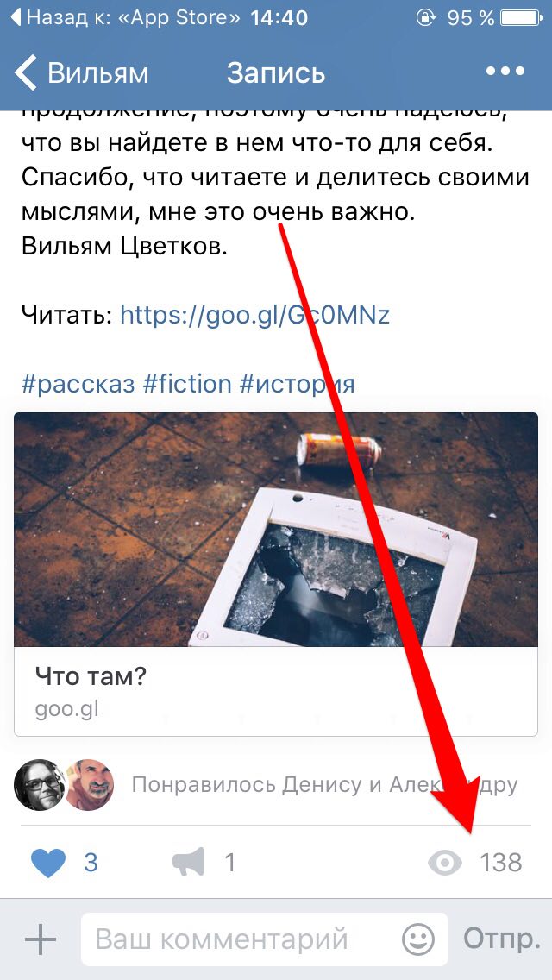The image size is (552, 980).
Task: Tap the Отпр. send button
Action: [501, 939]
